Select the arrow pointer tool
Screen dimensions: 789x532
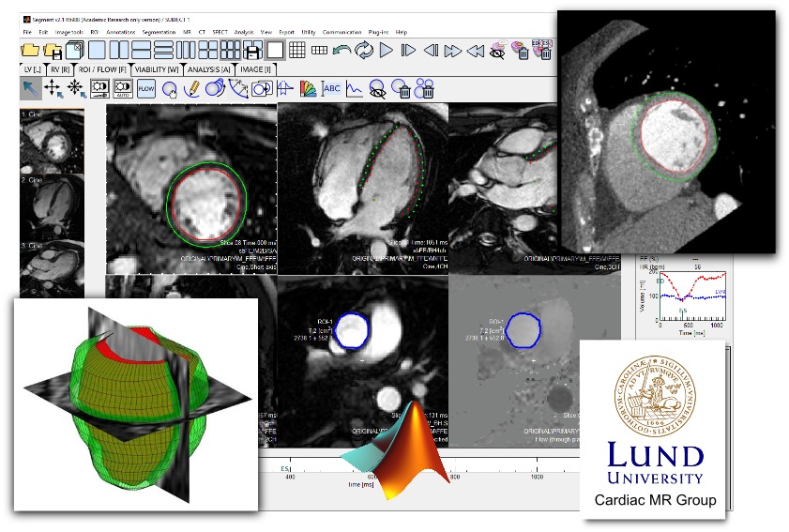coord(31,88)
